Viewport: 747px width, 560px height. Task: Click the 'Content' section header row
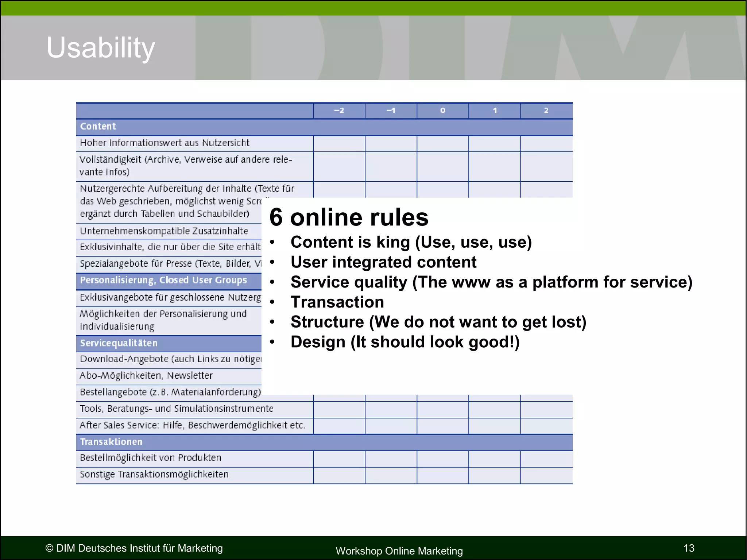[x=98, y=127]
